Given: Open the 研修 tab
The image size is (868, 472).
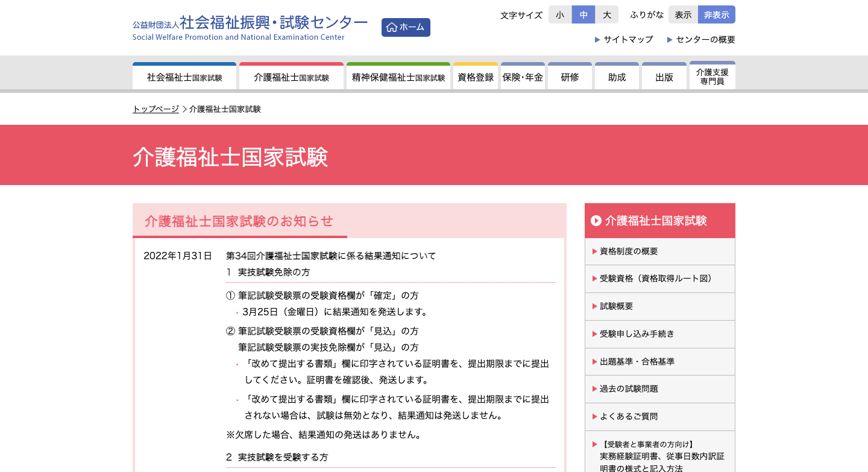Looking at the screenshot, I should pos(570,76).
